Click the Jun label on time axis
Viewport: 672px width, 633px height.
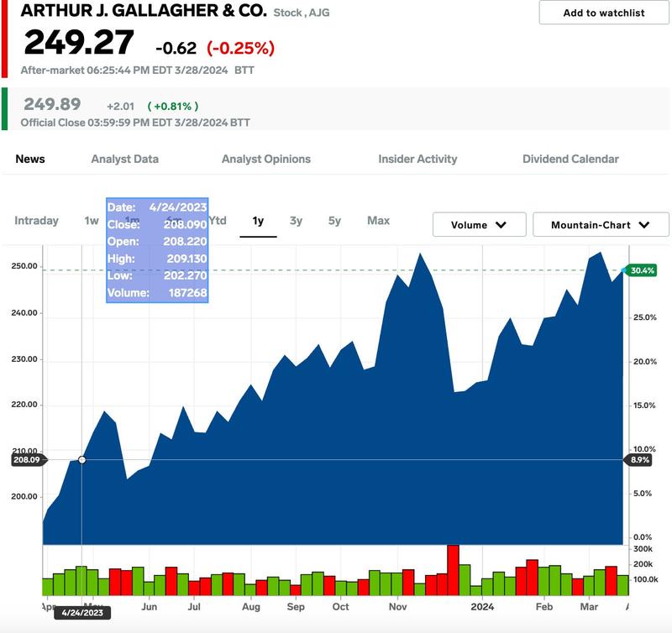click(150, 607)
